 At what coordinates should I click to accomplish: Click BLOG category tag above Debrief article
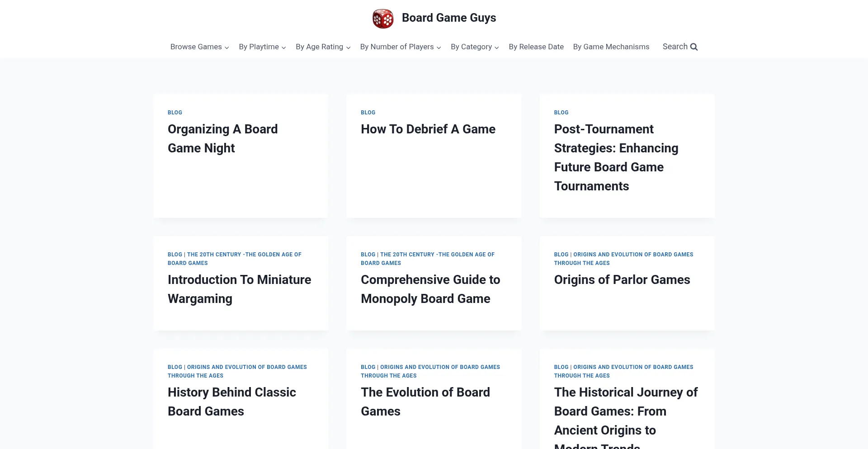[368, 113]
